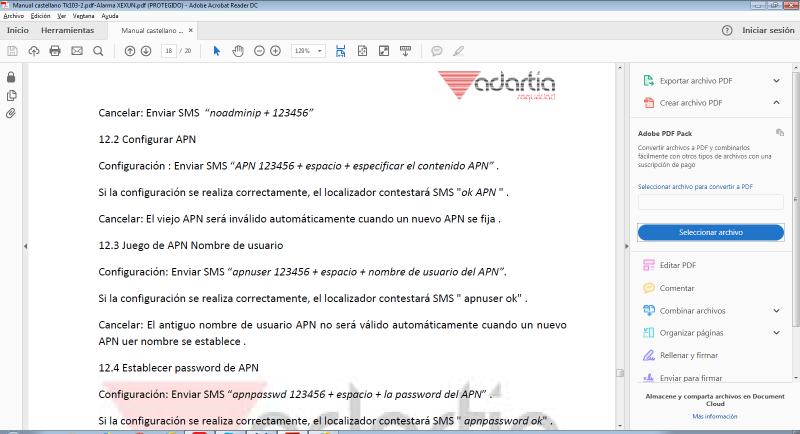Viewport: 800px width, 434px height.
Task: Expand Exportar archivo PDF section
Action: (x=776, y=80)
